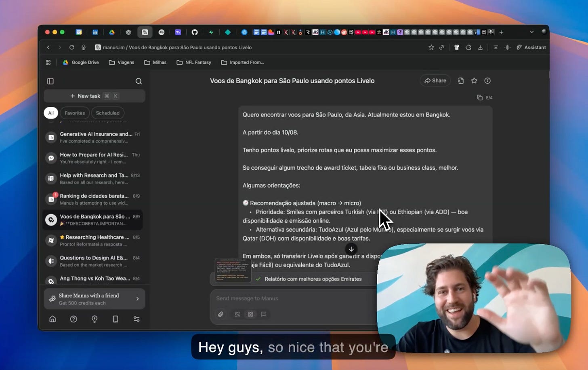Favorite this task with star icon by Share

click(474, 81)
